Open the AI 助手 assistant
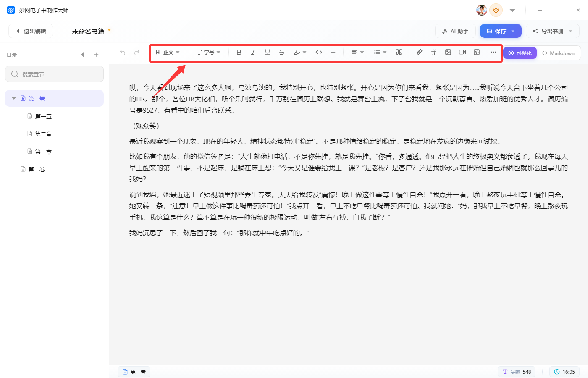The image size is (588, 378). pyautogui.click(x=455, y=31)
